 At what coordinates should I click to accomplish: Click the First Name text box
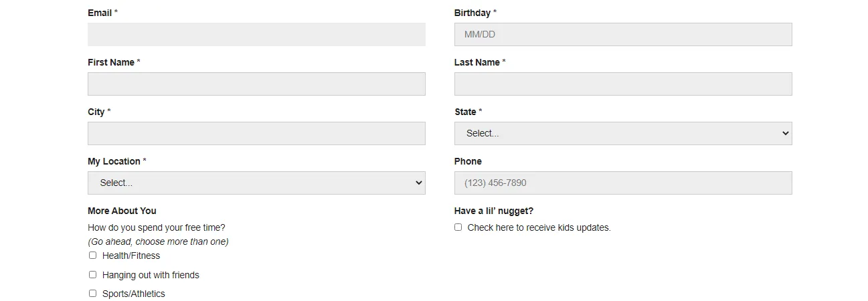(x=256, y=84)
